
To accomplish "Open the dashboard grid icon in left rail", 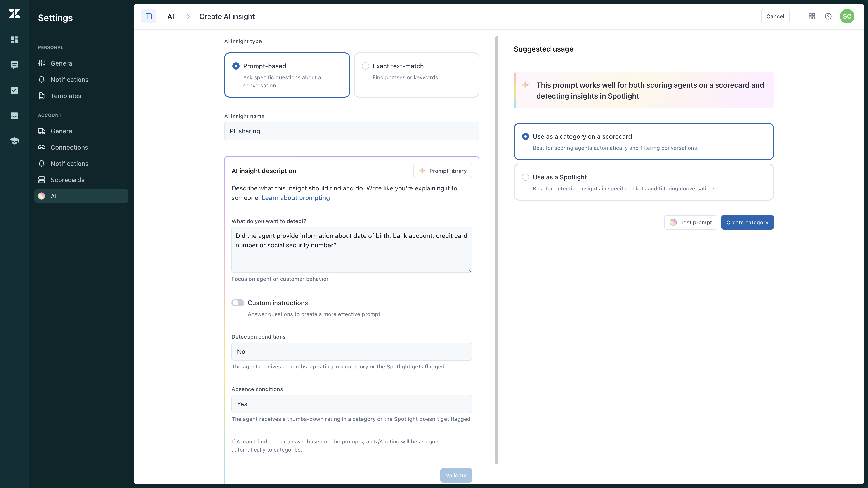I will pyautogui.click(x=14, y=40).
